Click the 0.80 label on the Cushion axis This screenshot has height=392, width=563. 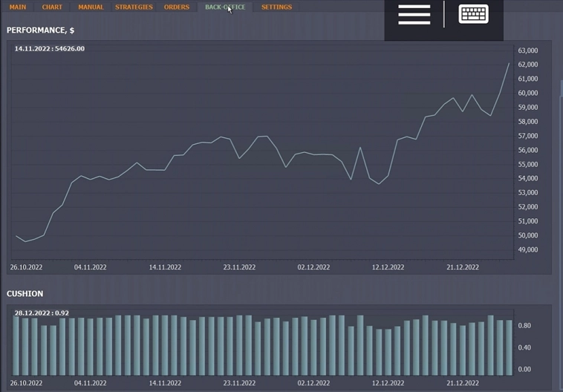click(x=524, y=326)
